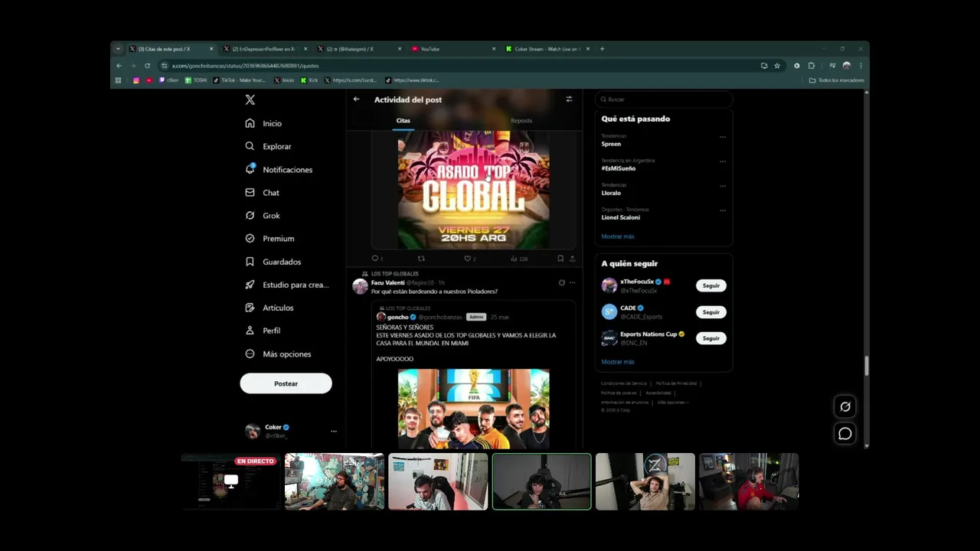Image resolution: width=980 pixels, height=551 pixels.
Task: Open more options for Spreen trend
Action: click(722, 137)
